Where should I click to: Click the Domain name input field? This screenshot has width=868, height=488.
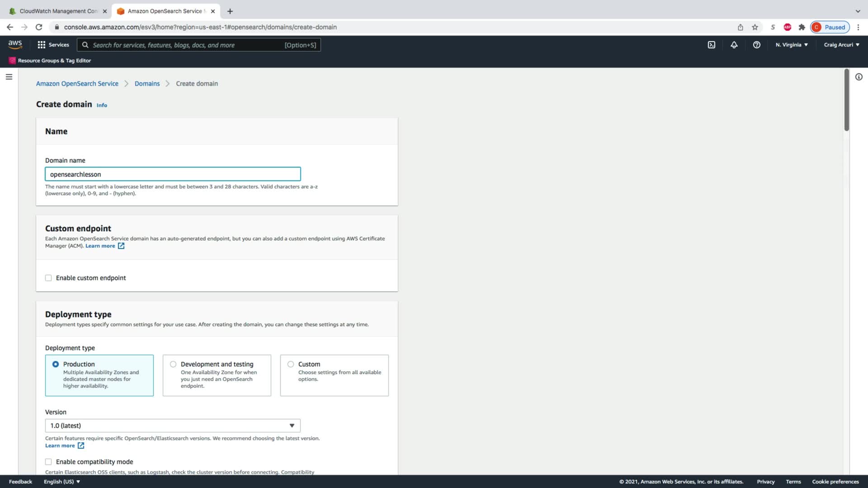point(172,174)
